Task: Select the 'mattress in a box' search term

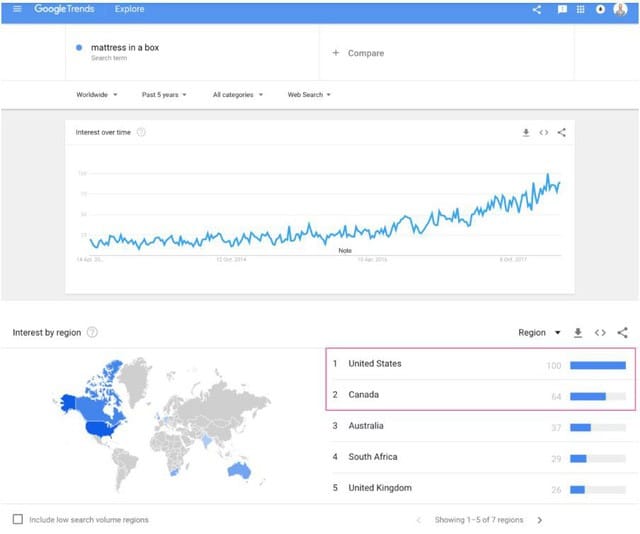Action: click(x=125, y=47)
